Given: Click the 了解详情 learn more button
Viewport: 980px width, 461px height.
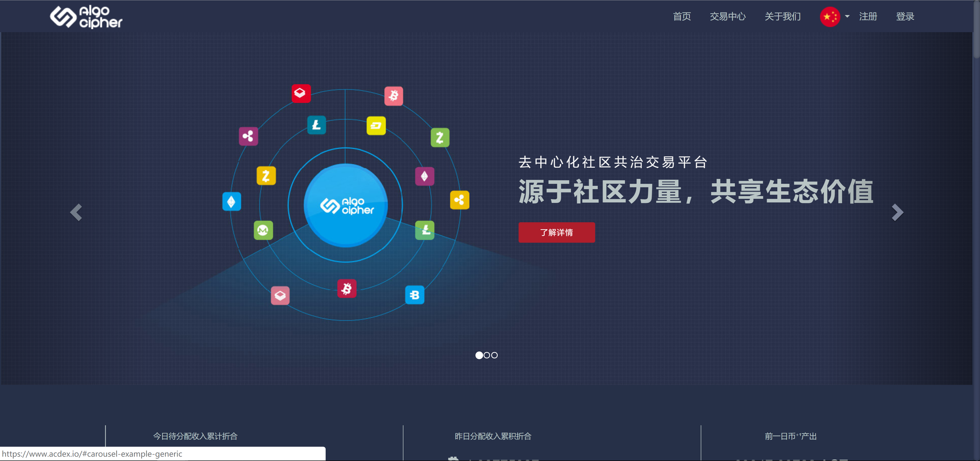Looking at the screenshot, I should point(556,232).
